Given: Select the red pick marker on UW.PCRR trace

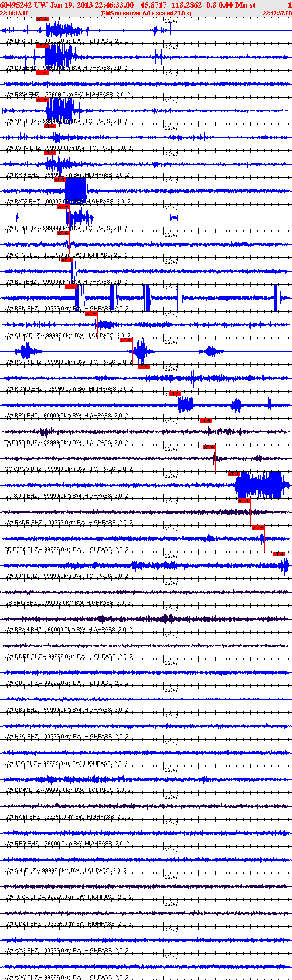Looking at the screenshot, I should click(x=126, y=340).
